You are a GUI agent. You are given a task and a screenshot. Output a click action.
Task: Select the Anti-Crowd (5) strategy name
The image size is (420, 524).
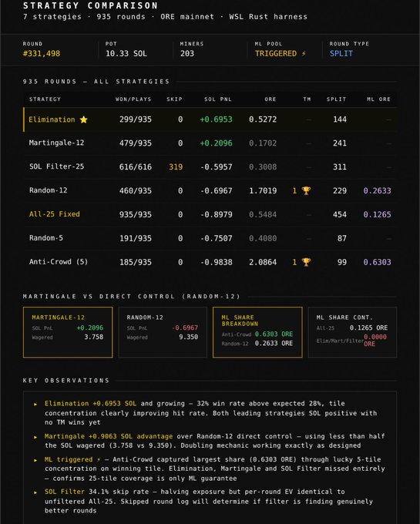59,262
